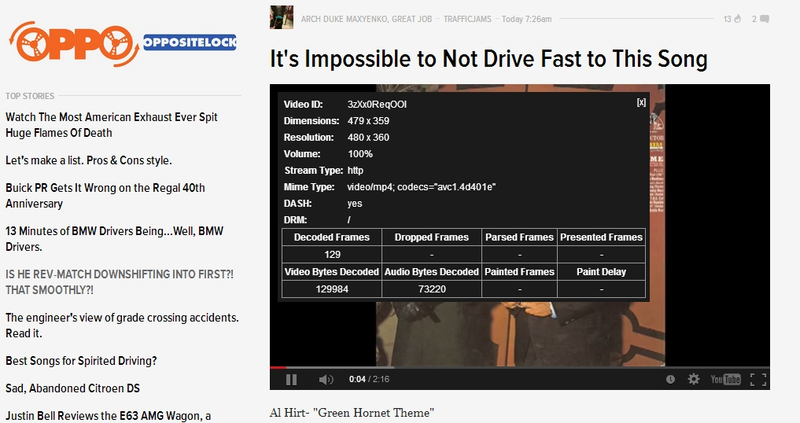
Task: Seek on the video progress bar
Action: 519,367
